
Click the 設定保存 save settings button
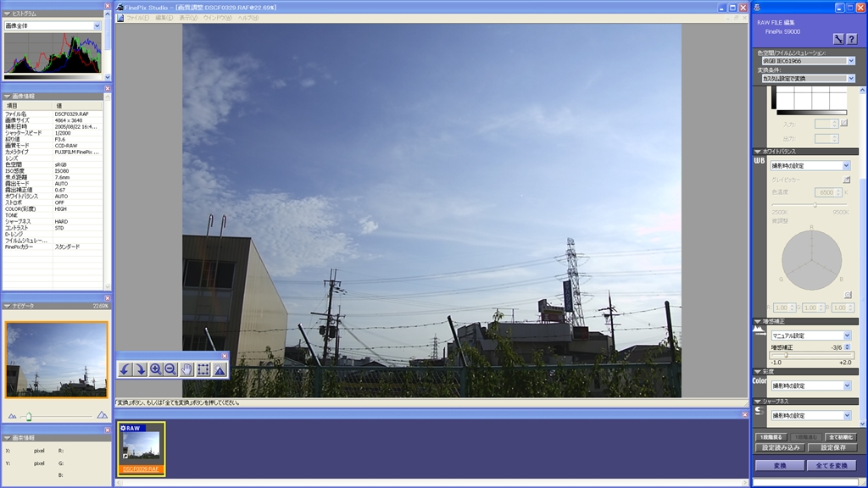coord(833,447)
